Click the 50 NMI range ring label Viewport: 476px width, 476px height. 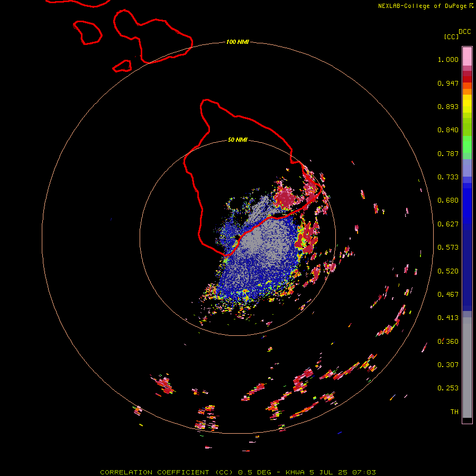pos(237,140)
